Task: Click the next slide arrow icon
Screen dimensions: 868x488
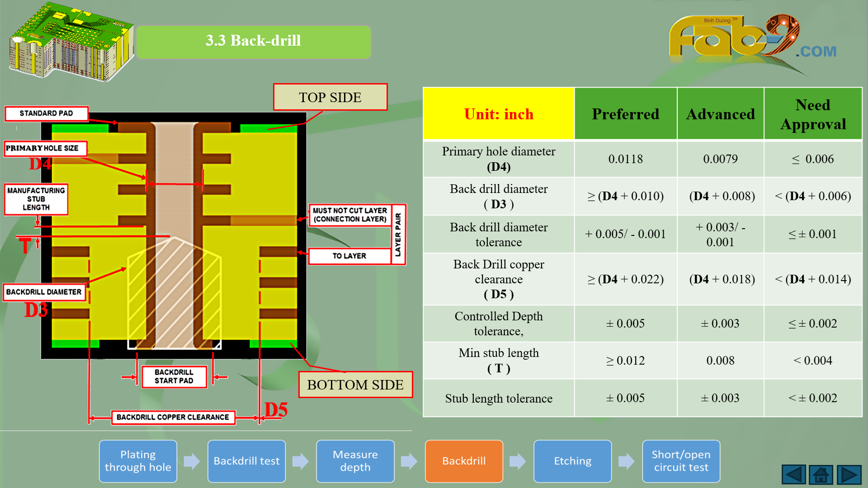Action: (x=849, y=475)
